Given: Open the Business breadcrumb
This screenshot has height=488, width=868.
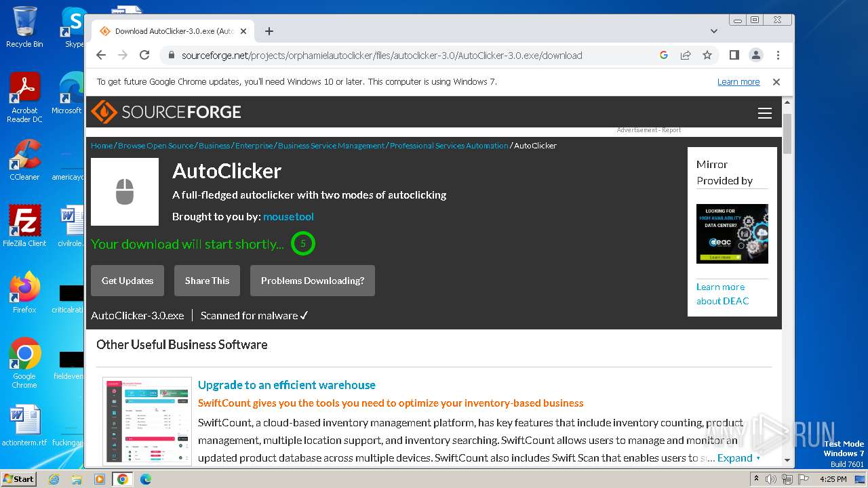Looking at the screenshot, I should coord(214,146).
